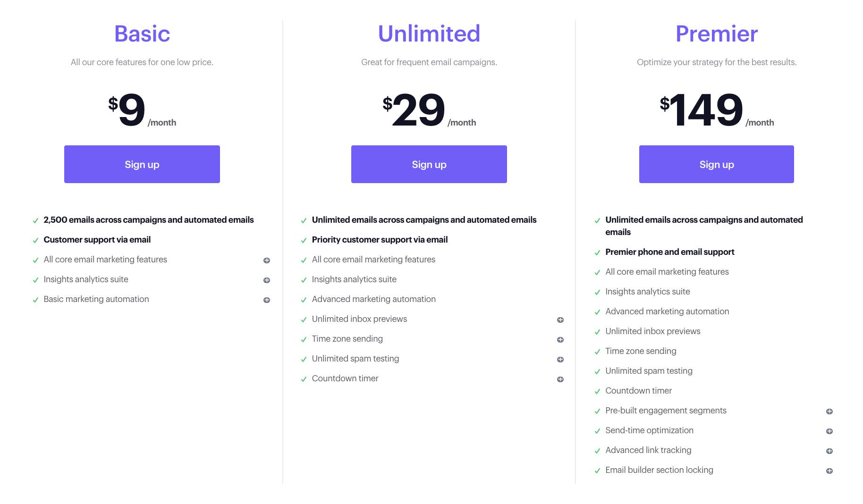The width and height of the screenshot is (863, 504).
Task: Expand Send-time optimization plus icon
Action: (x=829, y=431)
